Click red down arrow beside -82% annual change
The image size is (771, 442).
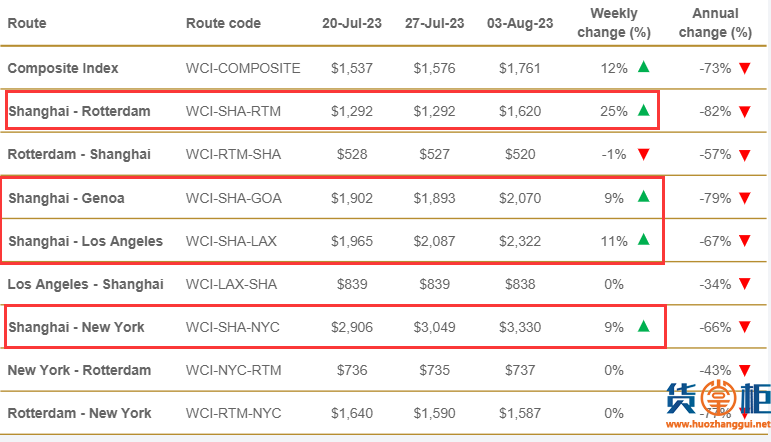coord(744,112)
